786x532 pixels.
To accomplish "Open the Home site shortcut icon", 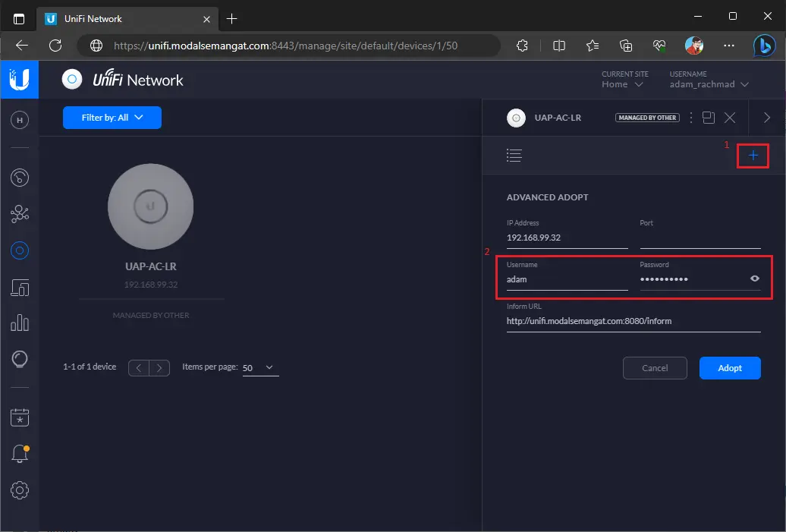I will 20,121.
